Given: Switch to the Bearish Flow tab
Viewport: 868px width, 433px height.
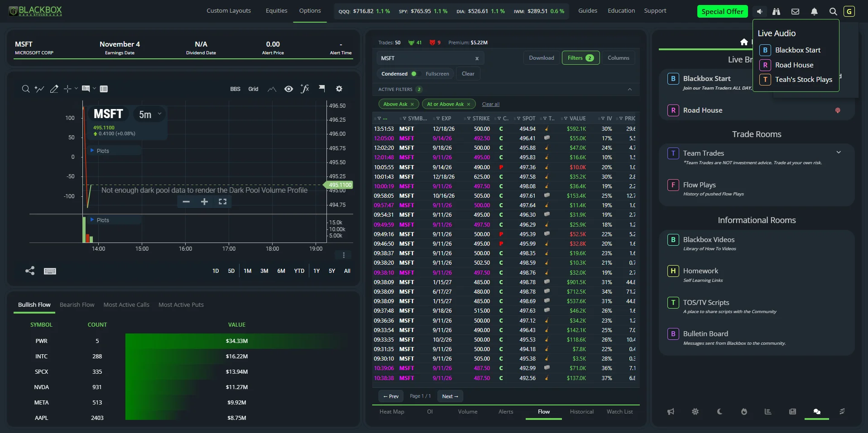Looking at the screenshot, I should (x=77, y=305).
